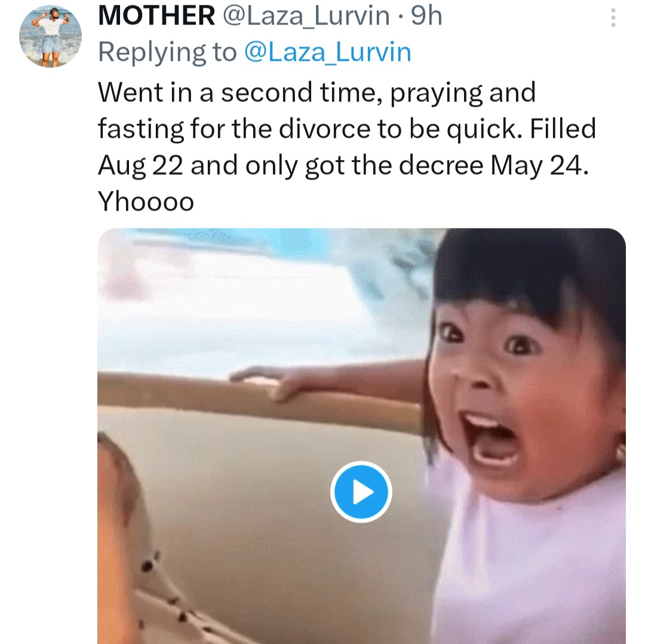Click the MOTHER display name
The width and height of the screenshot is (645, 644).
point(156,17)
